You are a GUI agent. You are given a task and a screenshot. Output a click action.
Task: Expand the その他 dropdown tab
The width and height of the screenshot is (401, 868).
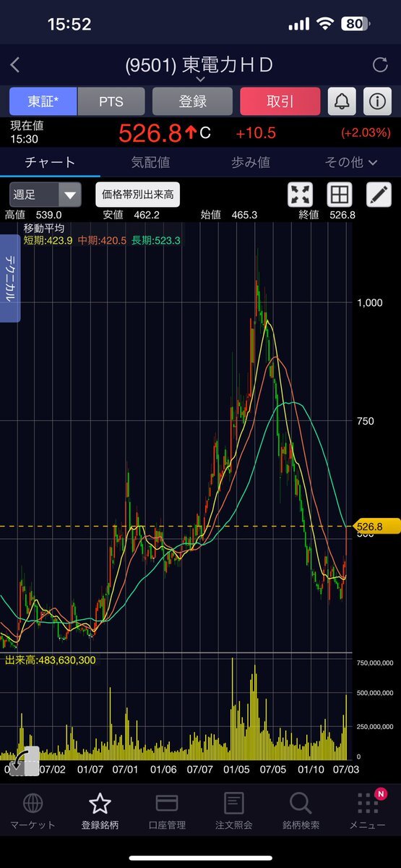350,162
